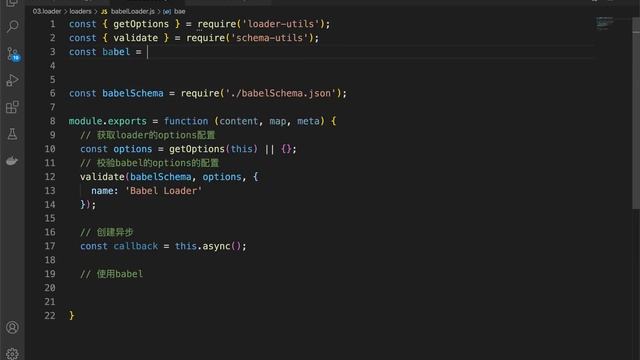Open the Run and Debug view
Image resolution: width=640 pixels, height=360 pixels.
tap(12, 80)
